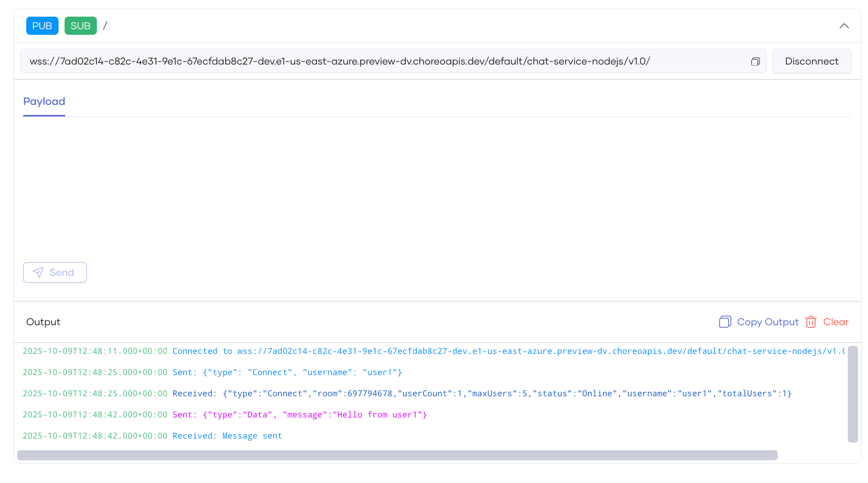
Task: Select the Sent 'Hello from user1' log entry
Action: tap(299, 415)
